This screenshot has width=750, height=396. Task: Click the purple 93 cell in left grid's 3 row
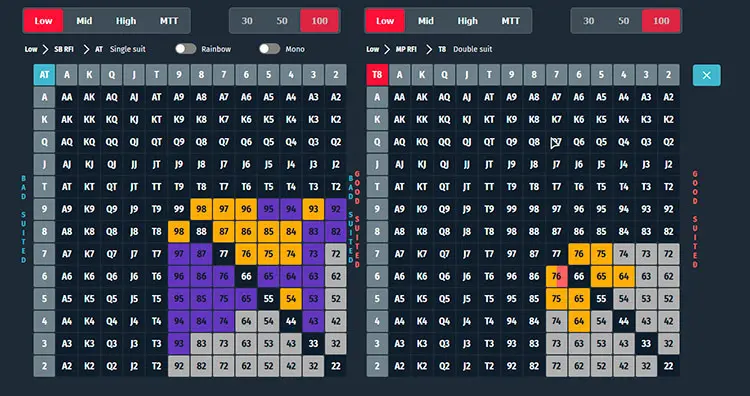tap(179, 344)
